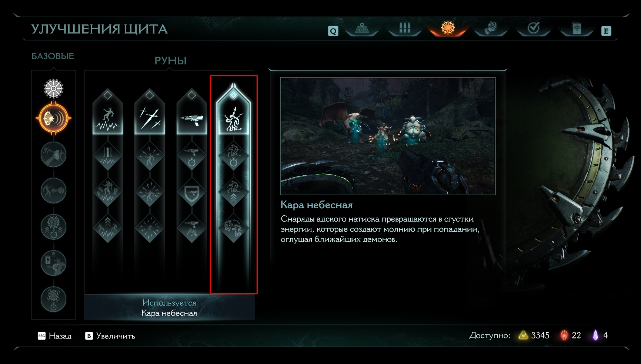Viewport: 641px width, 364px height.
Task: Open the ammo weapons tab icon
Action: point(405,28)
